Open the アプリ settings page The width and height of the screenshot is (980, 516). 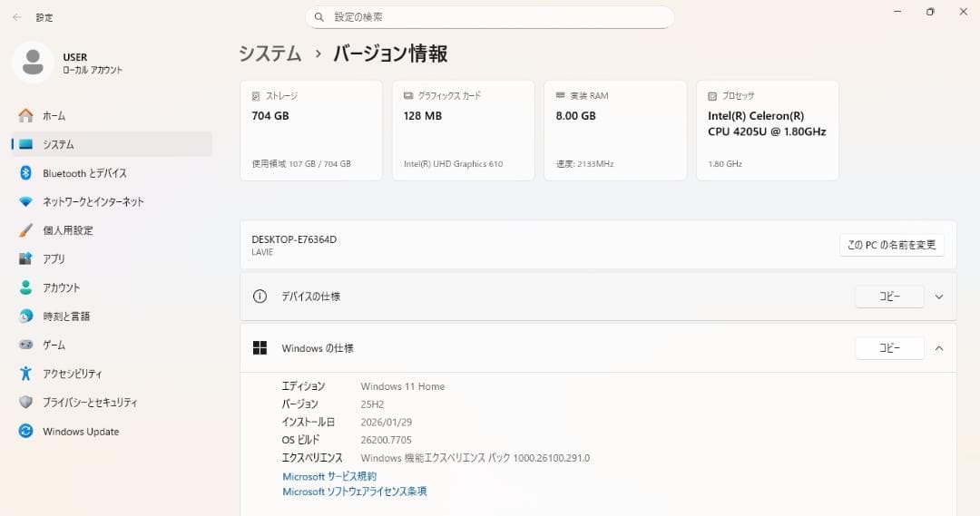(x=112, y=258)
